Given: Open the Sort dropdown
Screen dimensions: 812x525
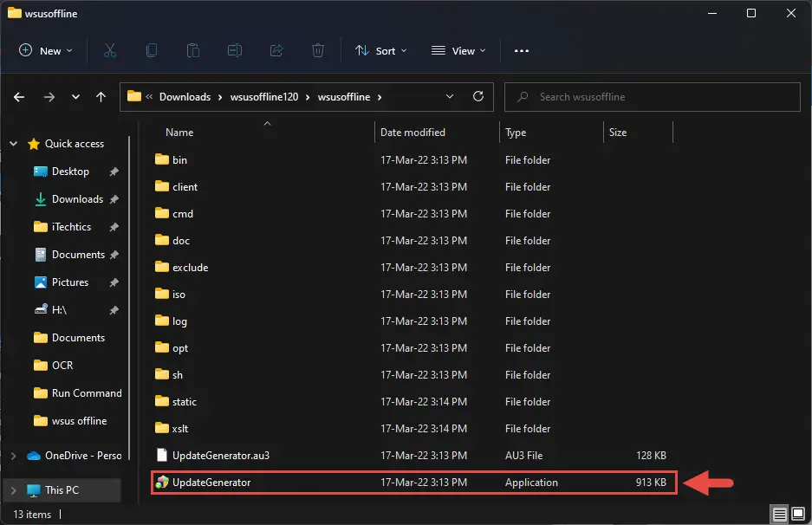Looking at the screenshot, I should 381,51.
